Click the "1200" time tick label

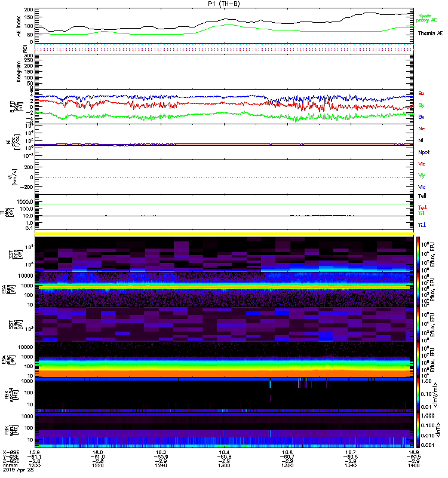point(35,465)
